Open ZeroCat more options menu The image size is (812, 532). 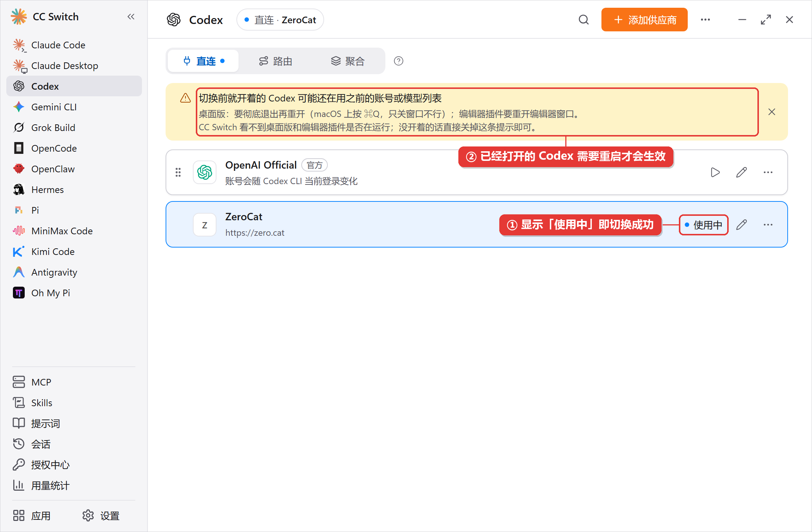[768, 225]
